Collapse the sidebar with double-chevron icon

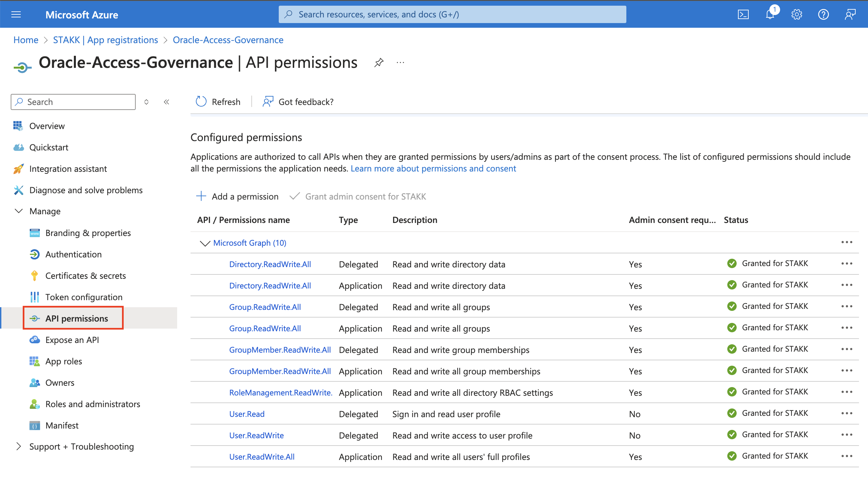[x=166, y=102]
